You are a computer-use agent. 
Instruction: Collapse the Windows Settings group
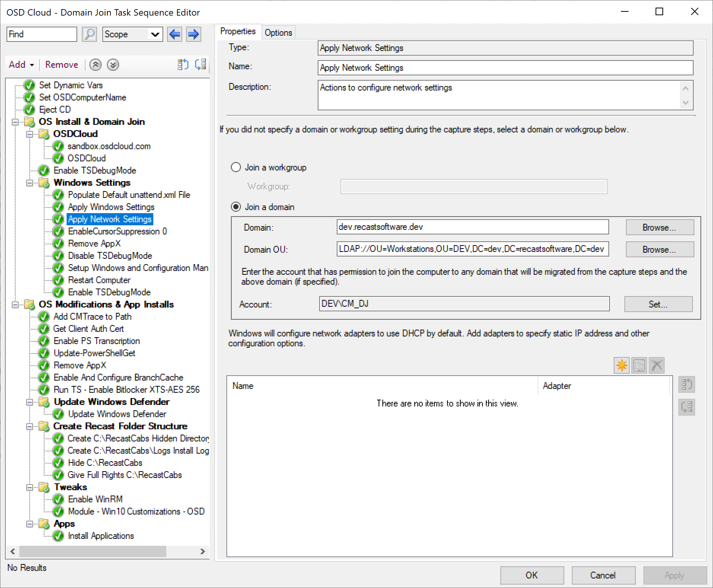coord(30,183)
